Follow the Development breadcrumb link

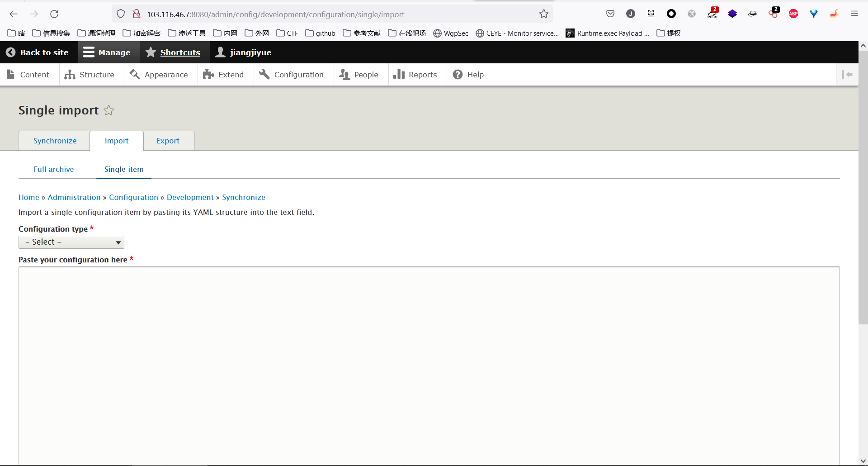click(190, 197)
